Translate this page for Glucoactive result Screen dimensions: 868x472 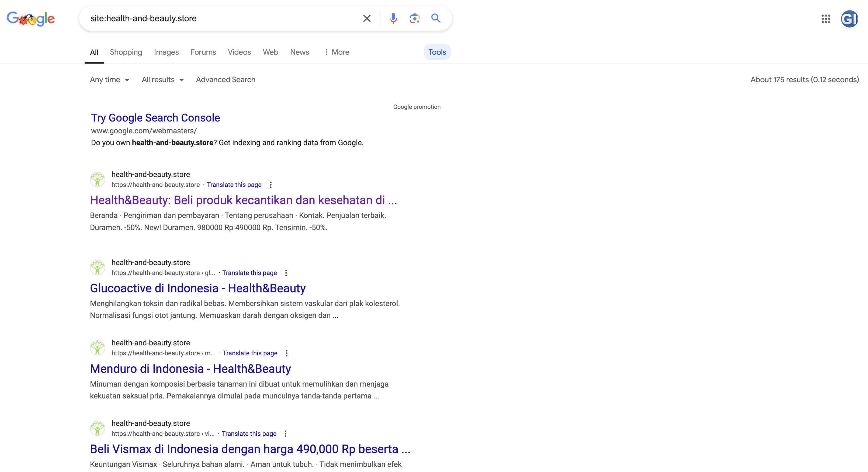coord(250,273)
